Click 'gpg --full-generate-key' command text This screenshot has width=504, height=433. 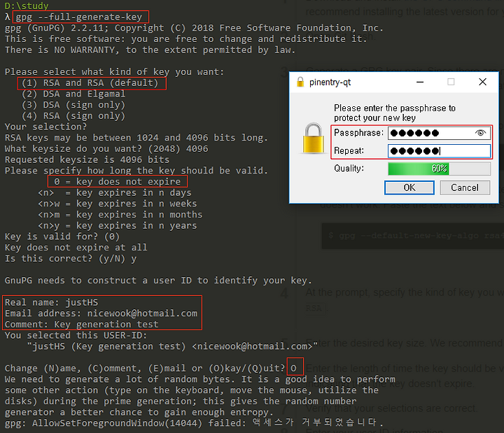coord(79,17)
